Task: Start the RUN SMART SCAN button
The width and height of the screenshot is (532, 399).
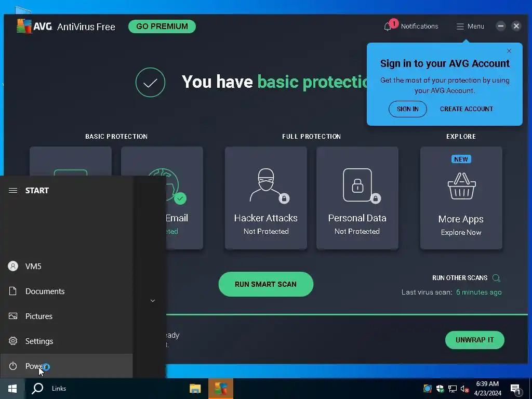Action: point(265,284)
